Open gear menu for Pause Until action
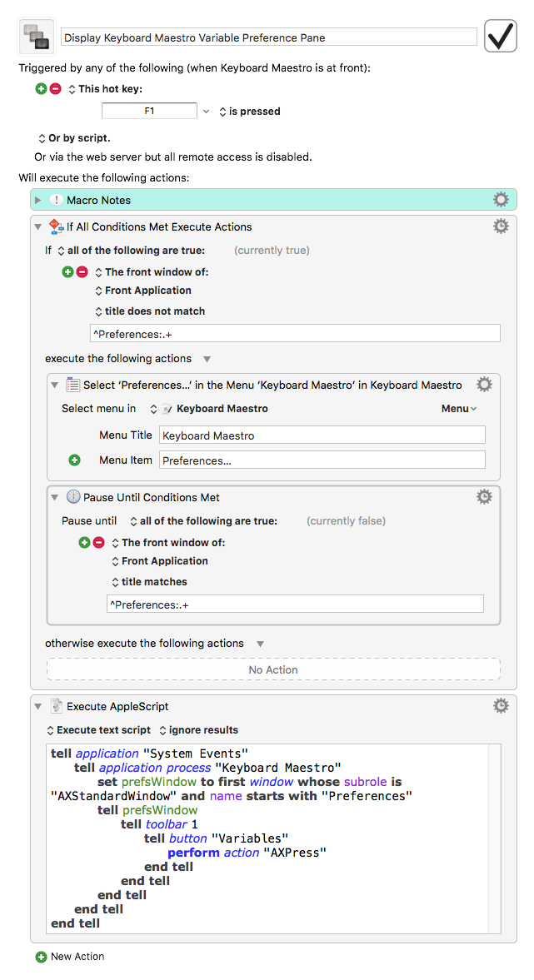This screenshot has width=534, height=980. (x=484, y=496)
